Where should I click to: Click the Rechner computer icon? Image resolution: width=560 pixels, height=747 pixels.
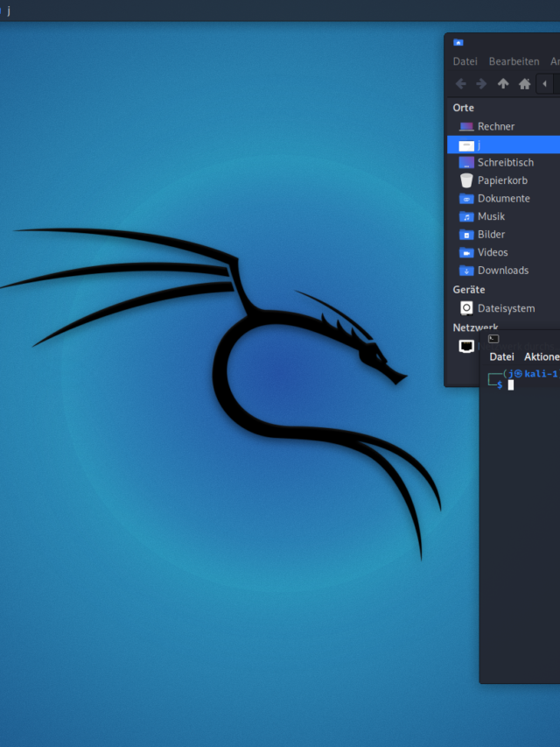click(x=466, y=127)
